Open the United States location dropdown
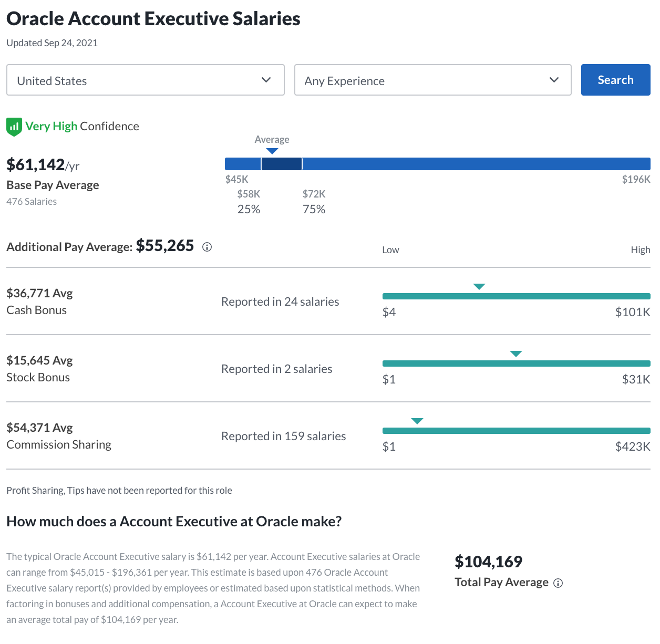This screenshot has height=644, width=660. point(146,80)
